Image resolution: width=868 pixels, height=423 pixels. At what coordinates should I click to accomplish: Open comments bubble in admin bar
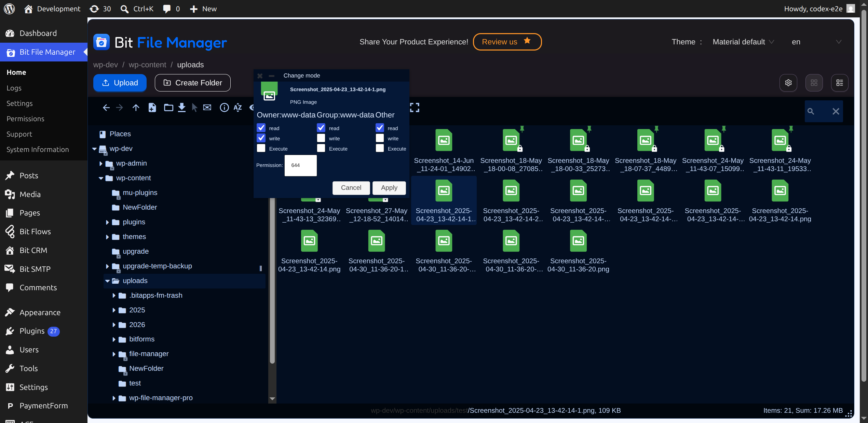[171, 9]
